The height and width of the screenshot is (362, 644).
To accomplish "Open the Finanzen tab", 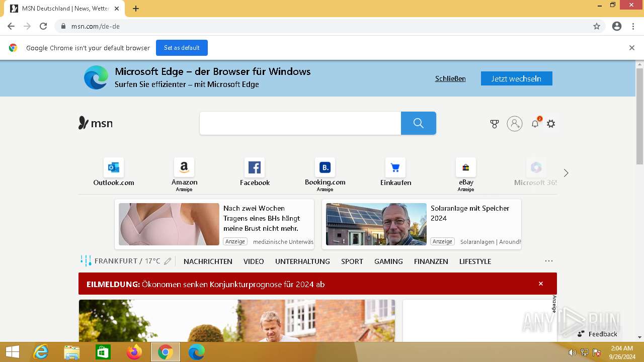I will click(x=431, y=261).
